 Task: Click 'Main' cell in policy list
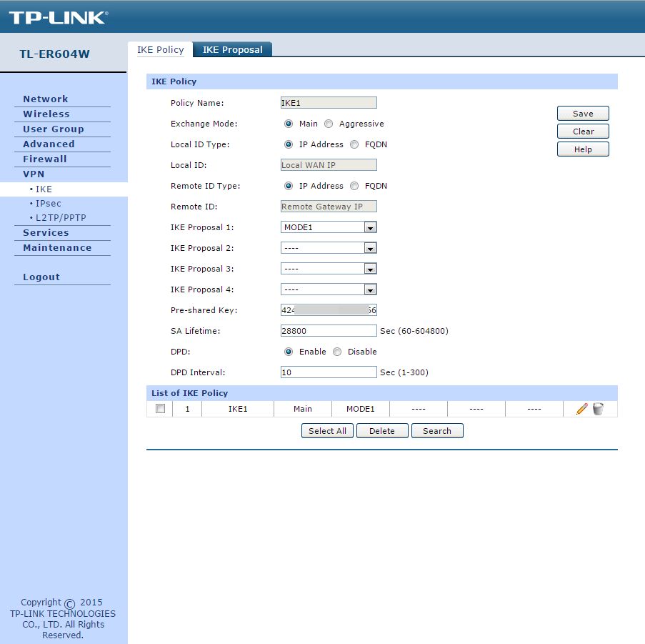coord(303,409)
